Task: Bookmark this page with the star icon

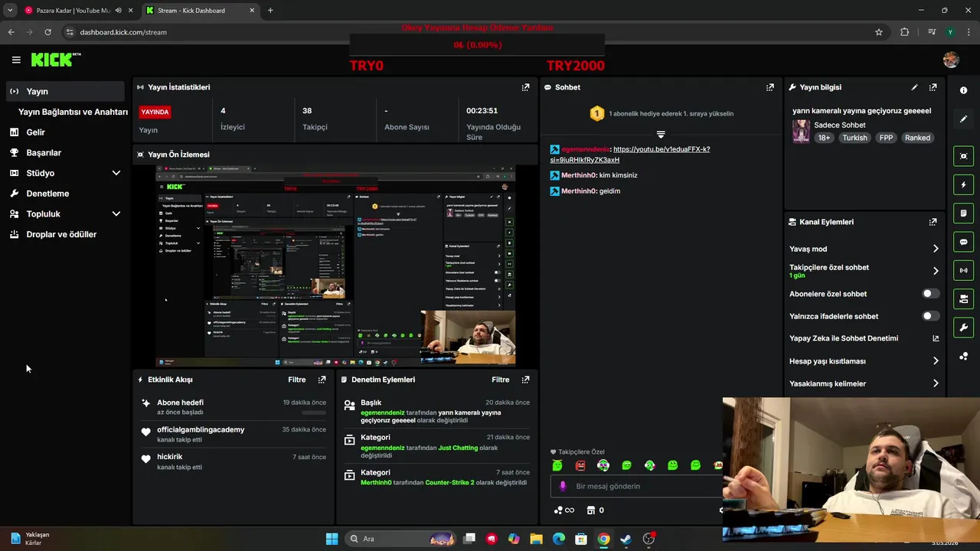Action: coord(879,32)
